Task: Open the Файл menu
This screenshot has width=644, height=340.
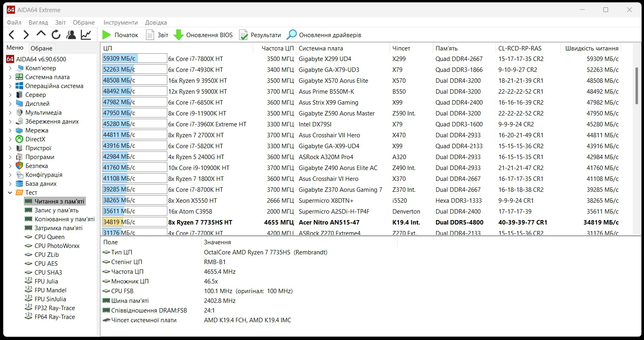Action: (14, 22)
